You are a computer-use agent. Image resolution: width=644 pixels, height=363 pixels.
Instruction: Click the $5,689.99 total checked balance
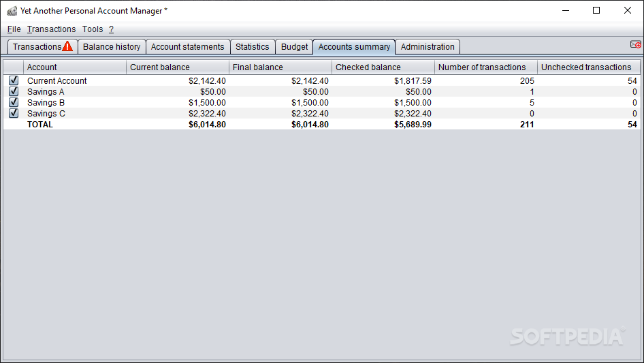pos(413,124)
